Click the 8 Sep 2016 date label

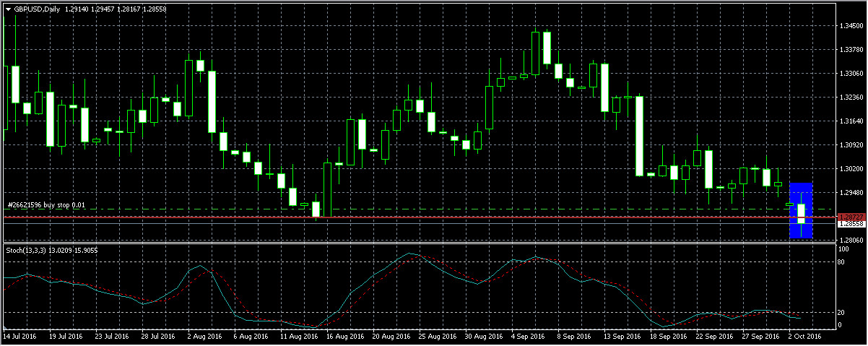[575, 337]
